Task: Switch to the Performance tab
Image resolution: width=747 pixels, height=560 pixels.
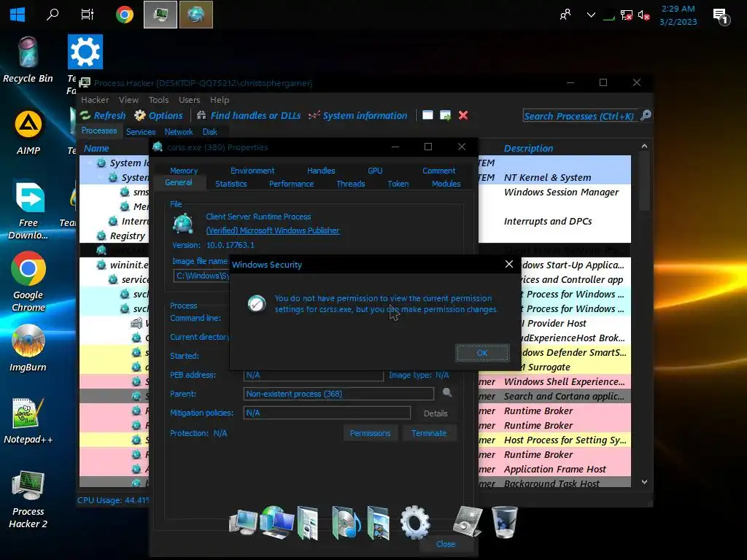Action: pos(292,184)
